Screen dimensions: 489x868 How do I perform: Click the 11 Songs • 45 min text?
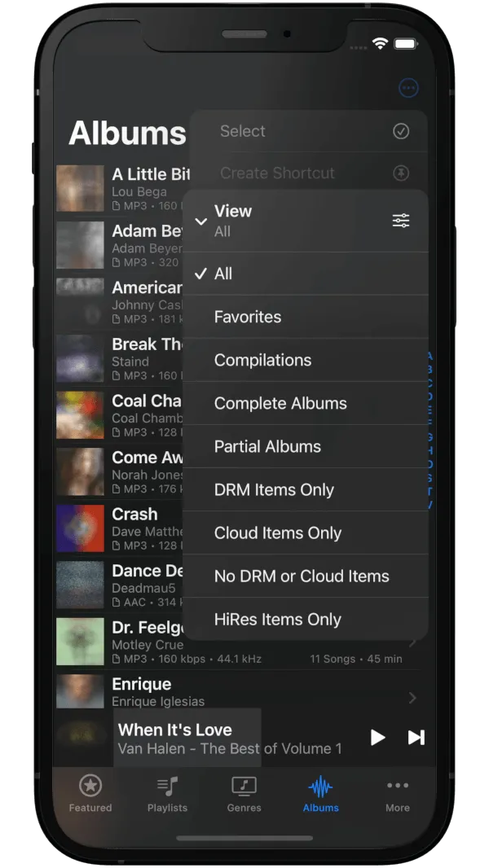[x=356, y=660]
